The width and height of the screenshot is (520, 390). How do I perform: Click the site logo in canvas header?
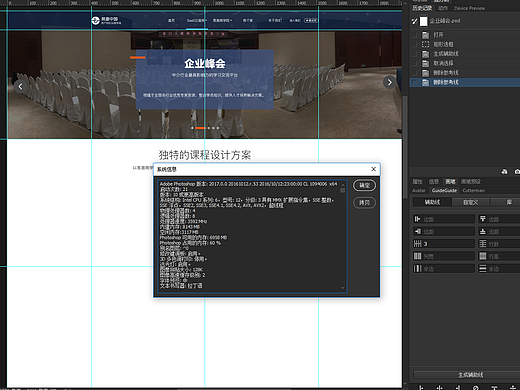(x=106, y=21)
